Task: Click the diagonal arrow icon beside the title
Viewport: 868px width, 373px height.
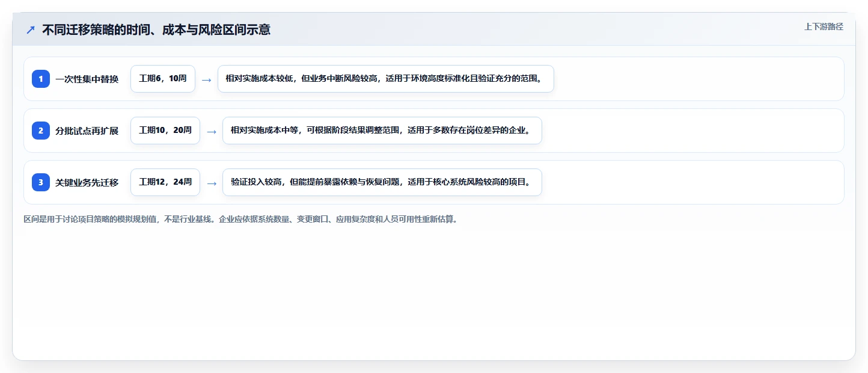Action: pyautogui.click(x=31, y=29)
